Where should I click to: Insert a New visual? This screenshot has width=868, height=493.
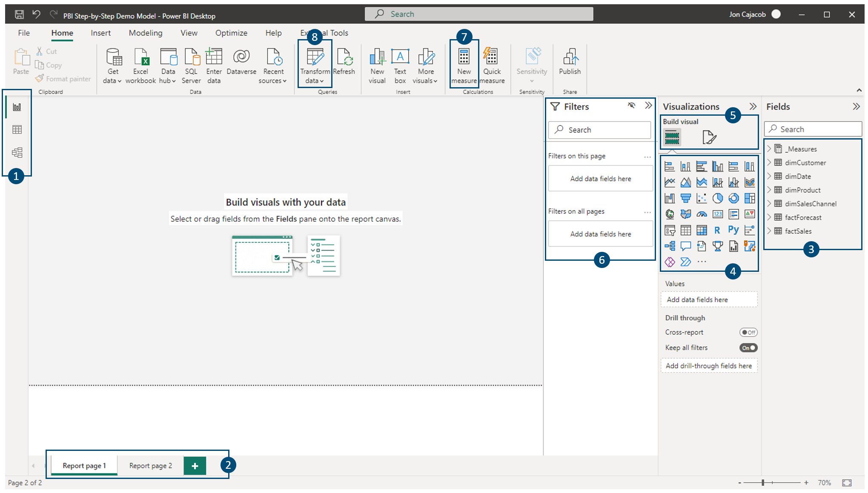[377, 66]
